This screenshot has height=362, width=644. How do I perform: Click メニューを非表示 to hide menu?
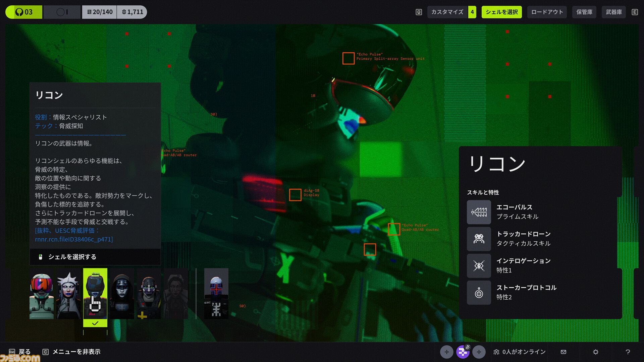pos(76,352)
